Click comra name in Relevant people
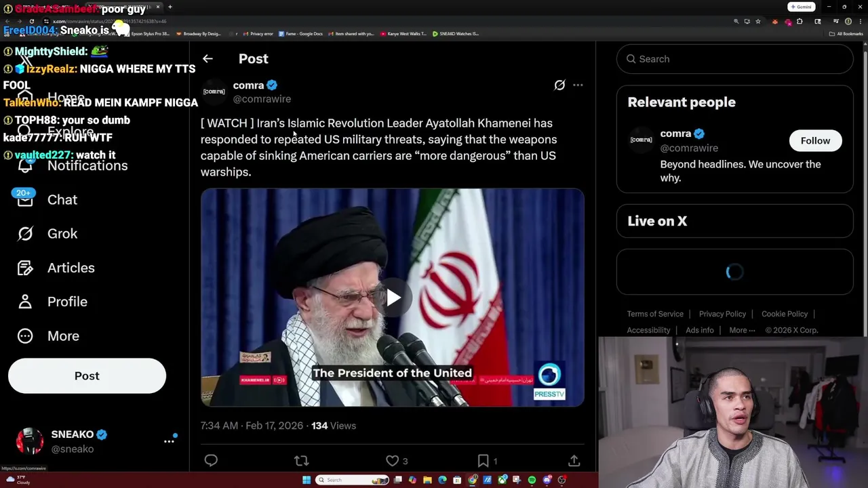This screenshot has width=868, height=488. [x=675, y=134]
